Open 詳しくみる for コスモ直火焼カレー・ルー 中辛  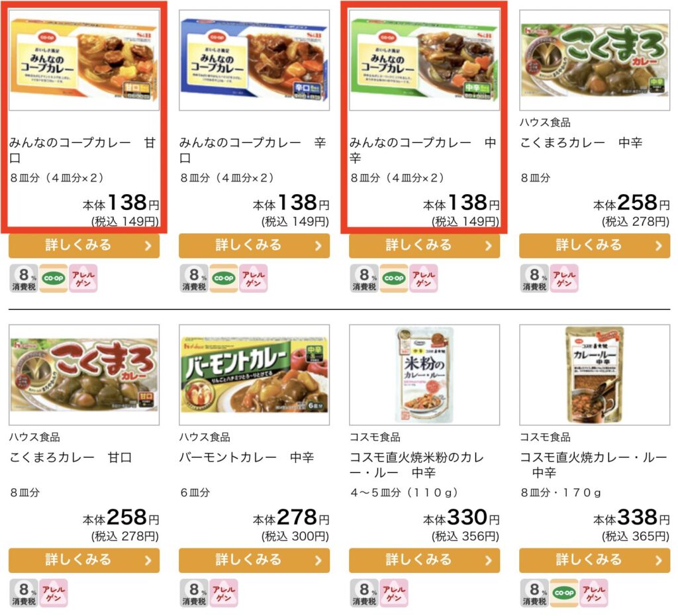point(594,560)
